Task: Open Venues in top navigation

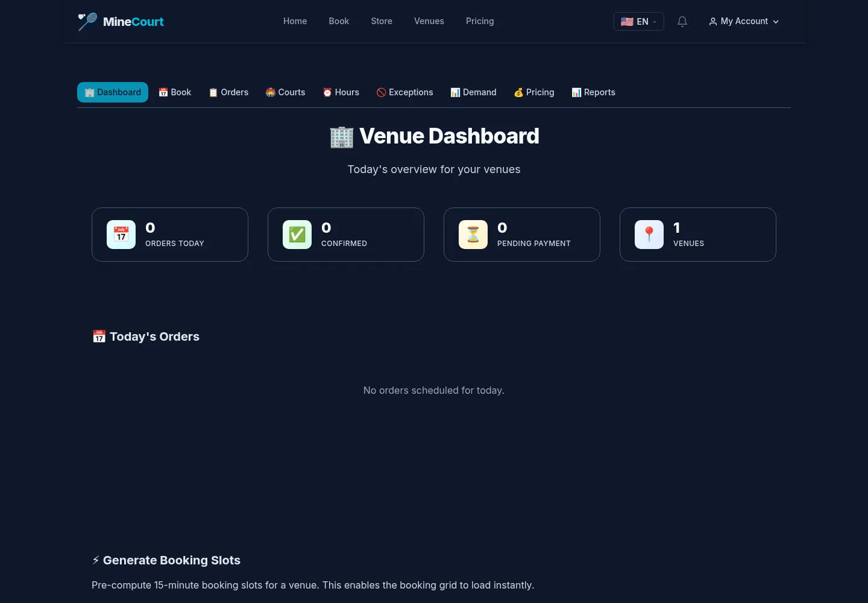Action: [x=429, y=21]
